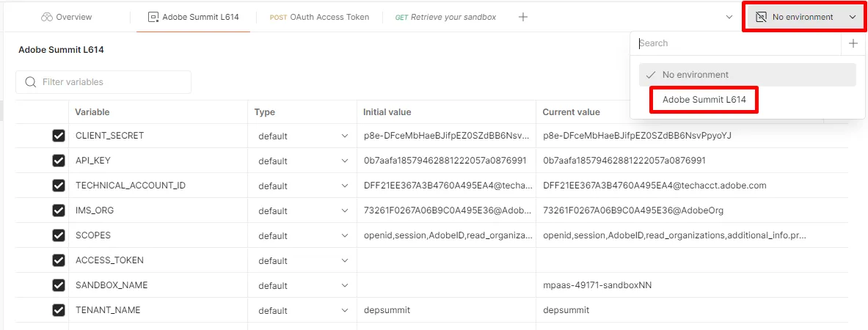868x330 pixels.
Task: Click the empty initial value of SANDBOX_NAME
Action: 446,285
